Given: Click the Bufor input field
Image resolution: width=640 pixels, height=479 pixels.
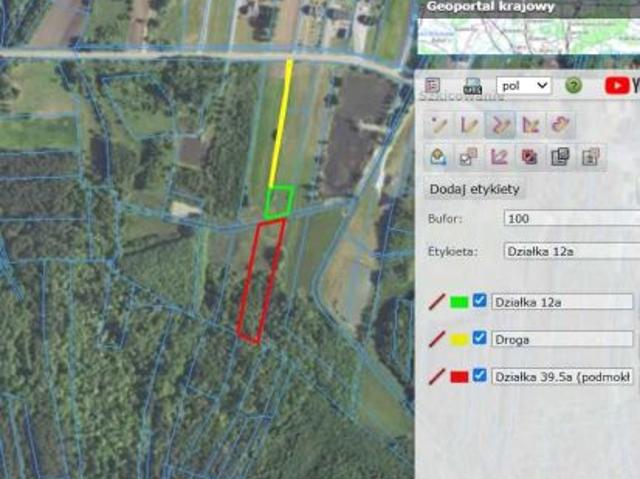Looking at the screenshot, I should click(570, 219).
